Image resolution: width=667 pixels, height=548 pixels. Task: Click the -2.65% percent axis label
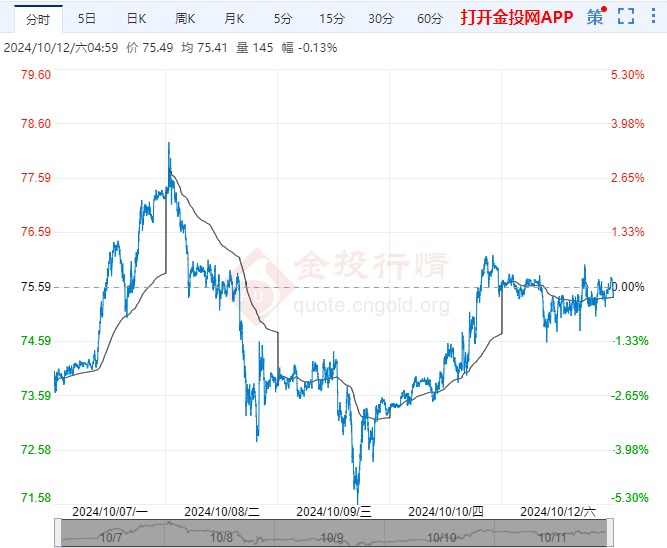pyautogui.click(x=630, y=396)
